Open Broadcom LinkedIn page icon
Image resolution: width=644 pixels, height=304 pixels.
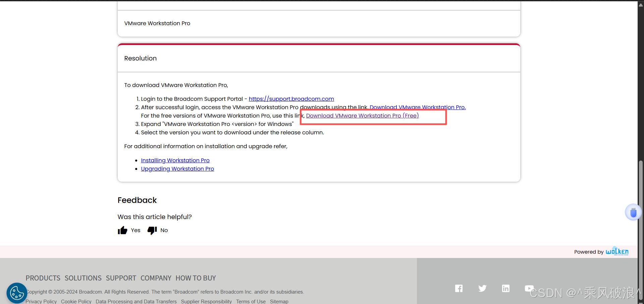[506, 288]
